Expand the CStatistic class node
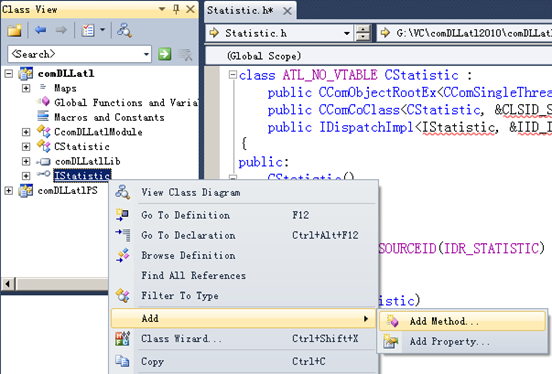 pyautogui.click(x=26, y=147)
